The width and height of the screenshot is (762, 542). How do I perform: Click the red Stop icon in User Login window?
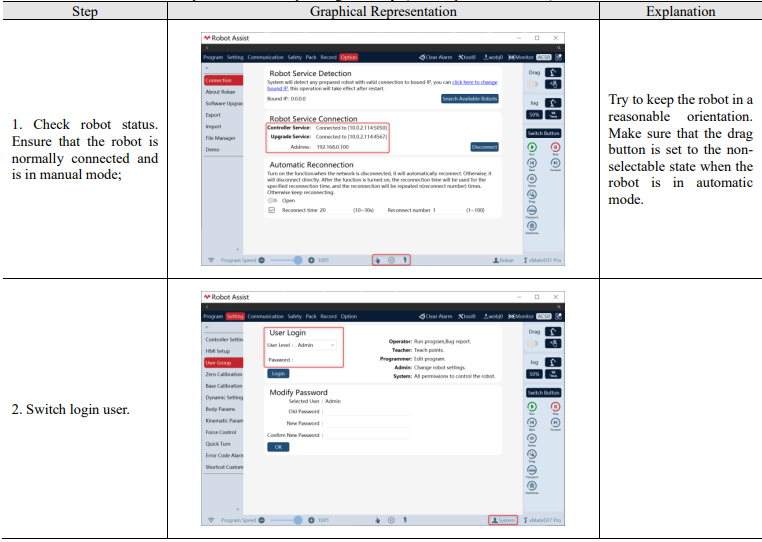pyautogui.click(x=555, y=406)
